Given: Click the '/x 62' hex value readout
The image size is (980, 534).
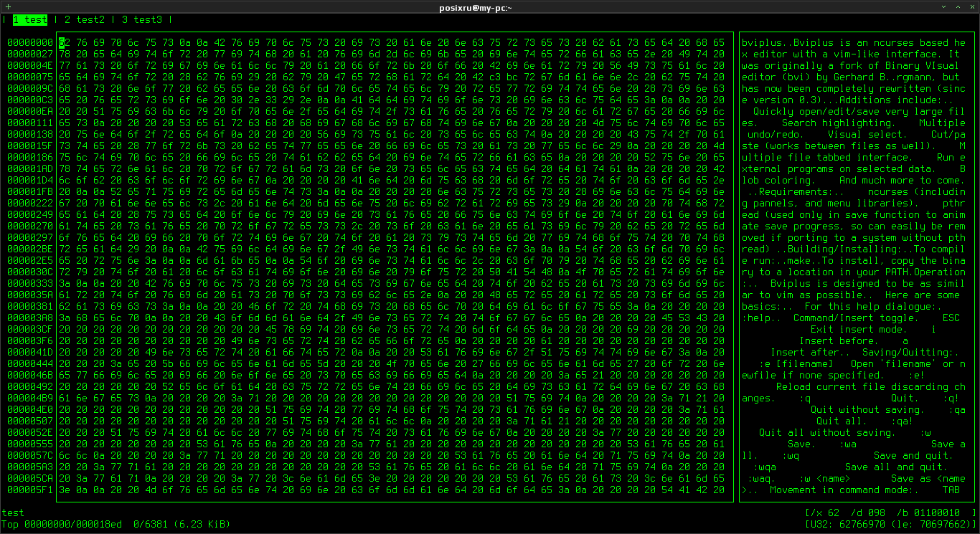Looking at the screenshot, I should coord(825,512).
